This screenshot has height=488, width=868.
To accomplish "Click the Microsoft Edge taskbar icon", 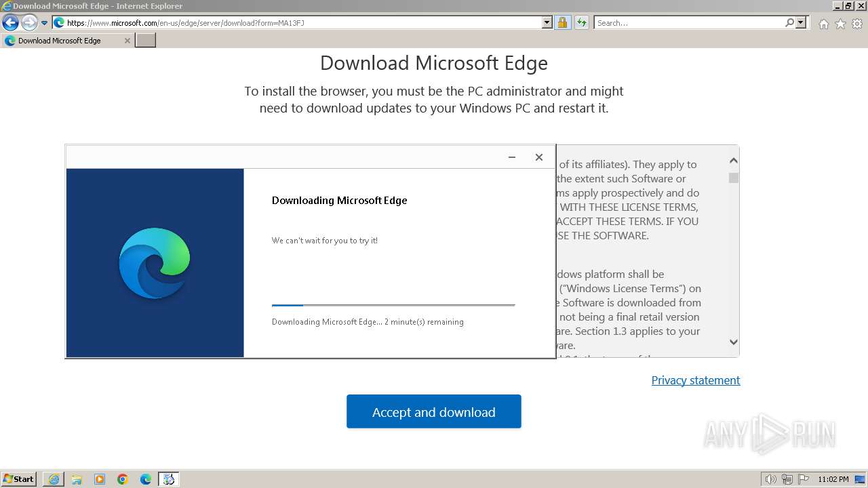I will (146, 479).
